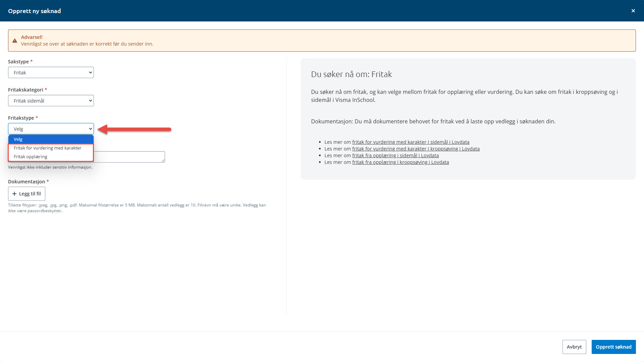Click into the text area field
This screenshot has height=362, width=644.
tap(129, 157)
